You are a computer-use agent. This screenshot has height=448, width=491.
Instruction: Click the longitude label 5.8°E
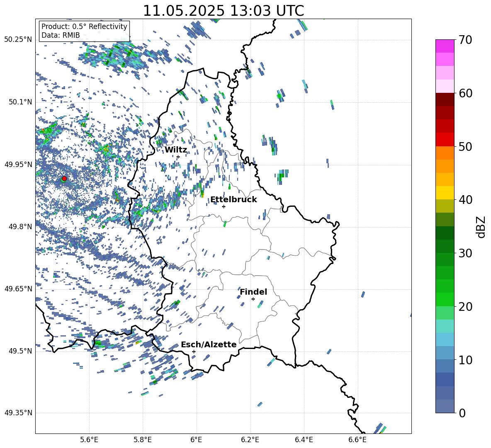(x=143, y=440)
